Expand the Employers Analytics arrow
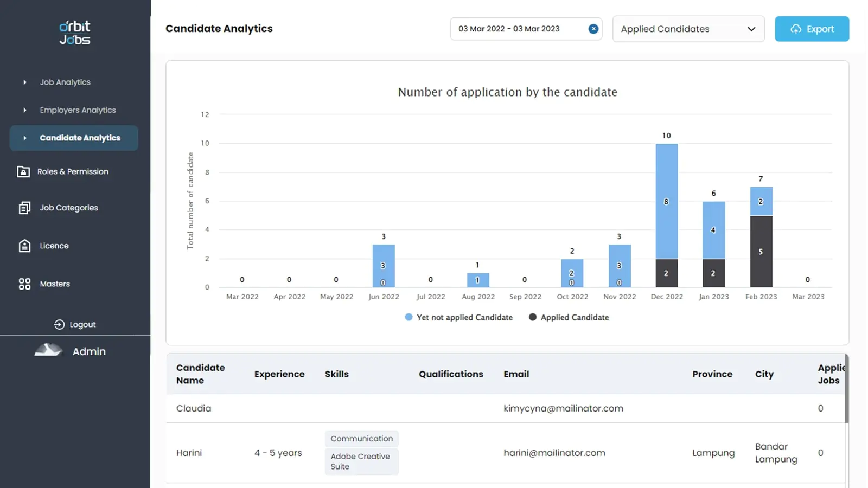Image resolution: width=868 pixels, height=488 pixels. 25,110
